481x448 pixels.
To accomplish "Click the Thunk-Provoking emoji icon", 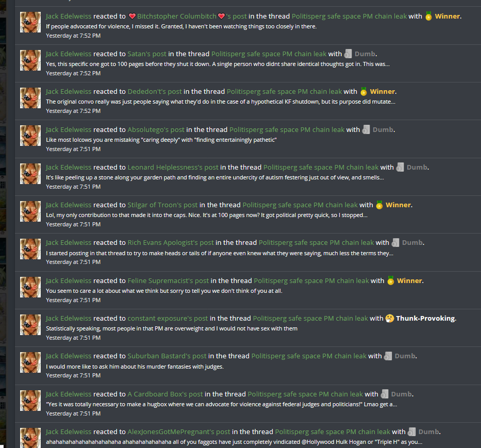I will [390, 318].
